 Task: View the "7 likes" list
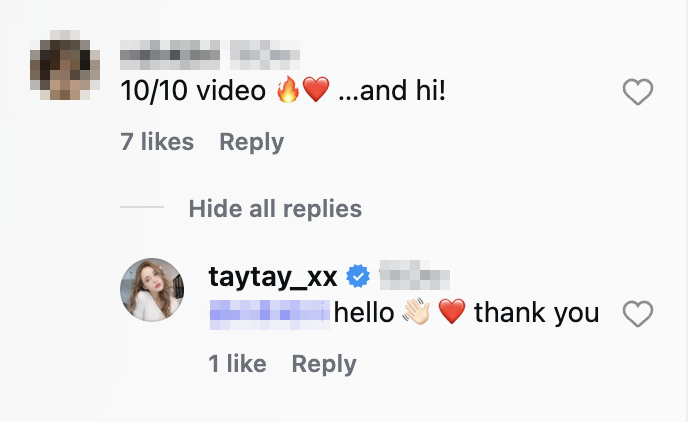coord(157,142)
